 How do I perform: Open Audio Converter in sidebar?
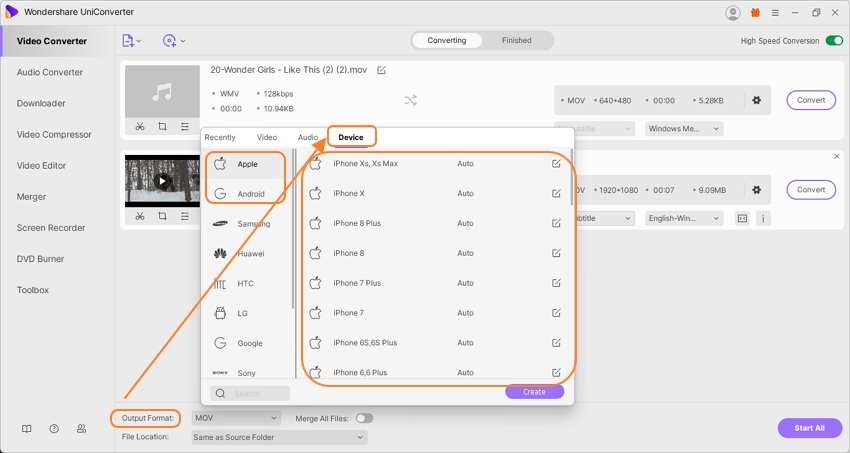[50, 72]
